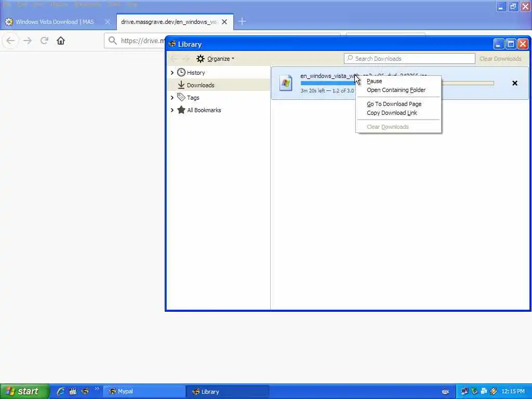Close the Windows Vista Download tab

pos(108,22)
